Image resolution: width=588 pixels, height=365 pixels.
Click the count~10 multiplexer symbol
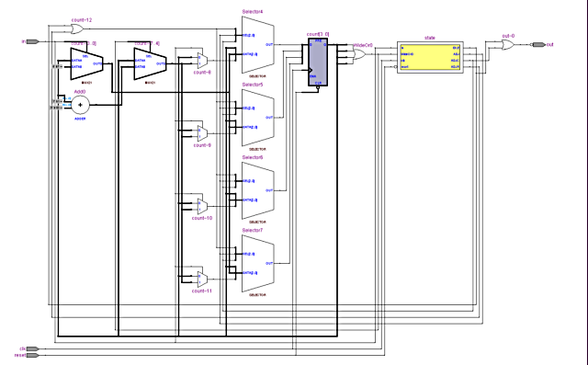(202, 206)
